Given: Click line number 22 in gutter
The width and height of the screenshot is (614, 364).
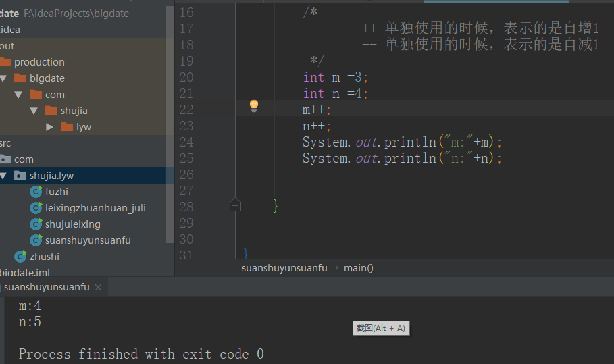Looking at the screenshot, I should click(x=186, y=109).
